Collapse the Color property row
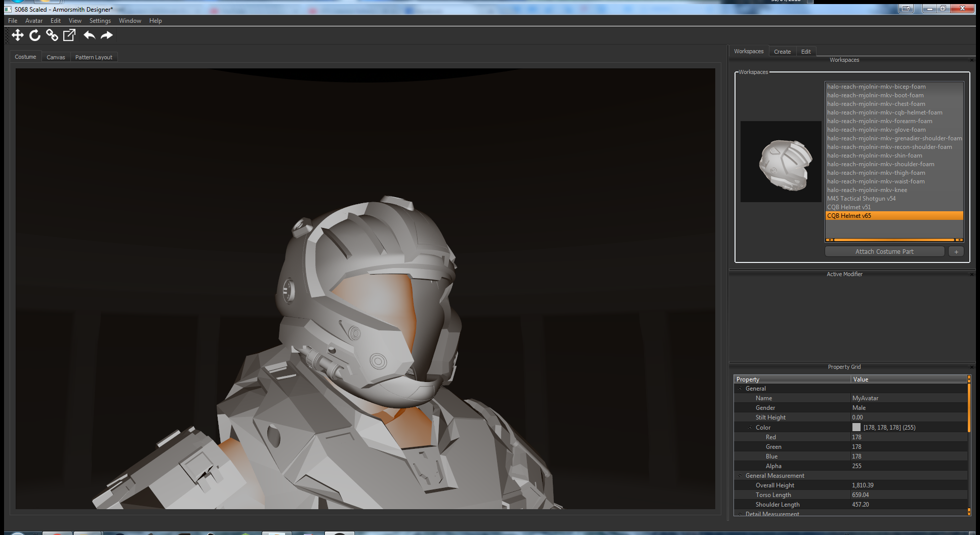The image size is (980, 535). (750, 428)
